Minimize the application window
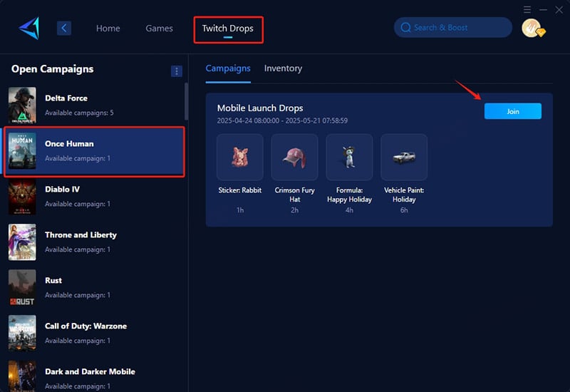570x392 pixels. tap(543, 10)
